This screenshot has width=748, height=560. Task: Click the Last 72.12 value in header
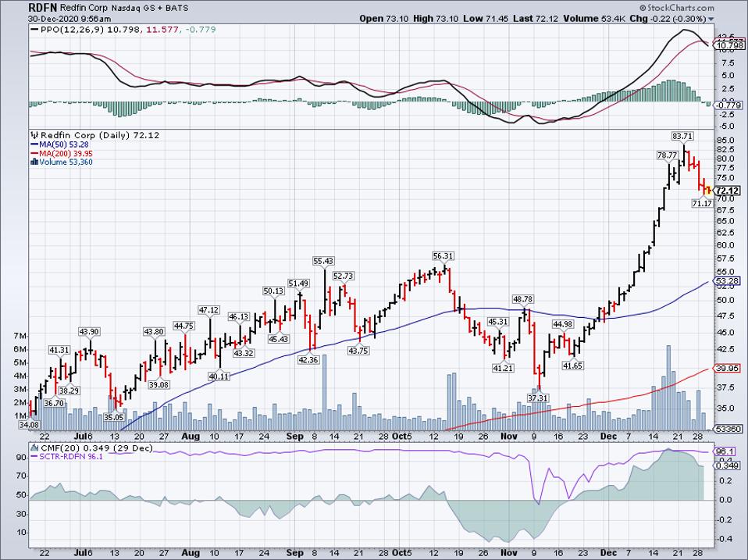point(534,19)
